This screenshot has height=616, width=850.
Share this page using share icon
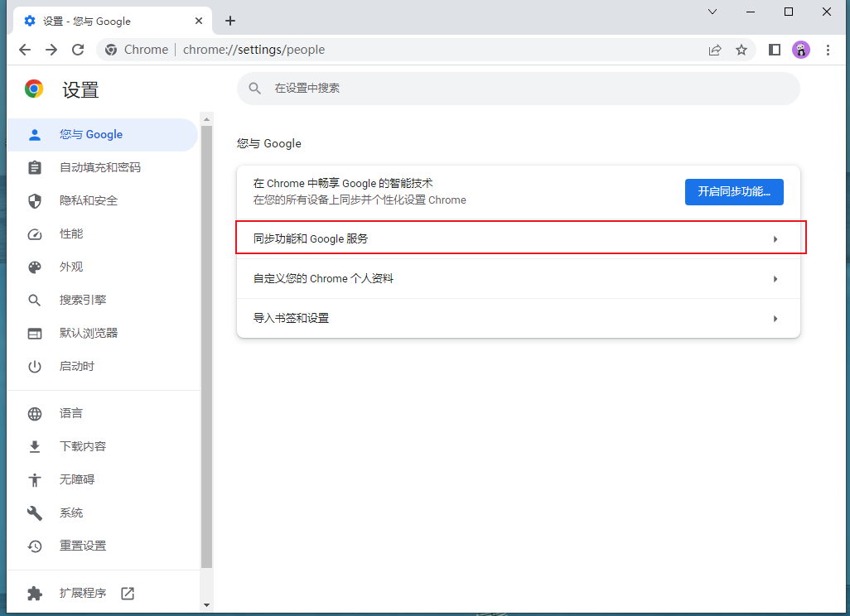pos(715,50)
